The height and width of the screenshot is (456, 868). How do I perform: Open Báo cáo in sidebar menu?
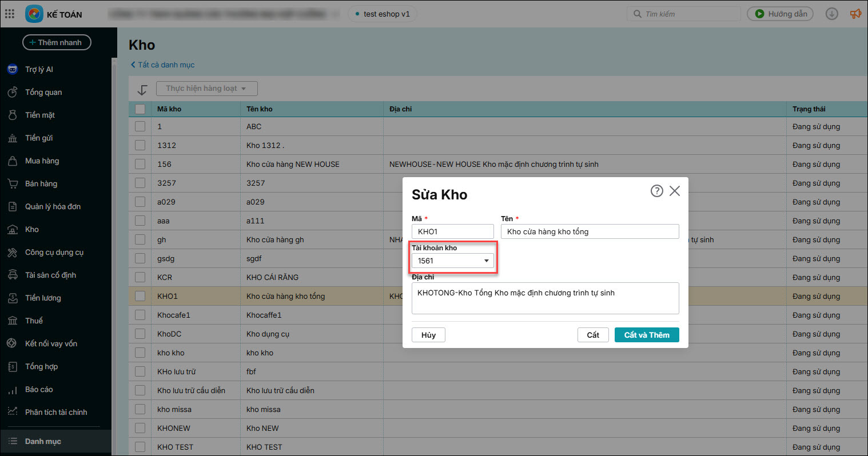pyautogui.click(x=39, y=389)
